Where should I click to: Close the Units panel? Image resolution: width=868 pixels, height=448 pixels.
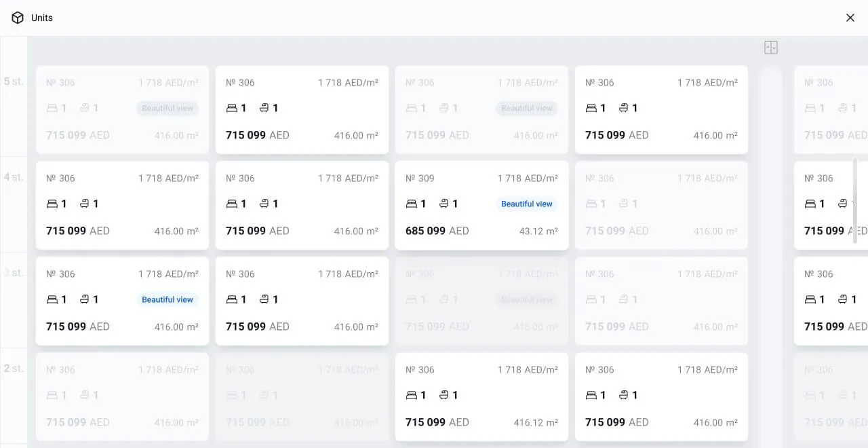point(850,18)
